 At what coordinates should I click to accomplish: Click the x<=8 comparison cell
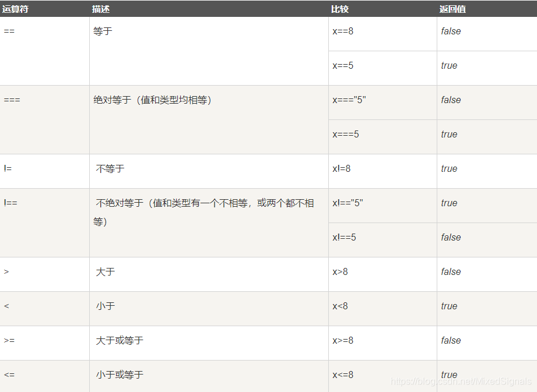(382, 376)
